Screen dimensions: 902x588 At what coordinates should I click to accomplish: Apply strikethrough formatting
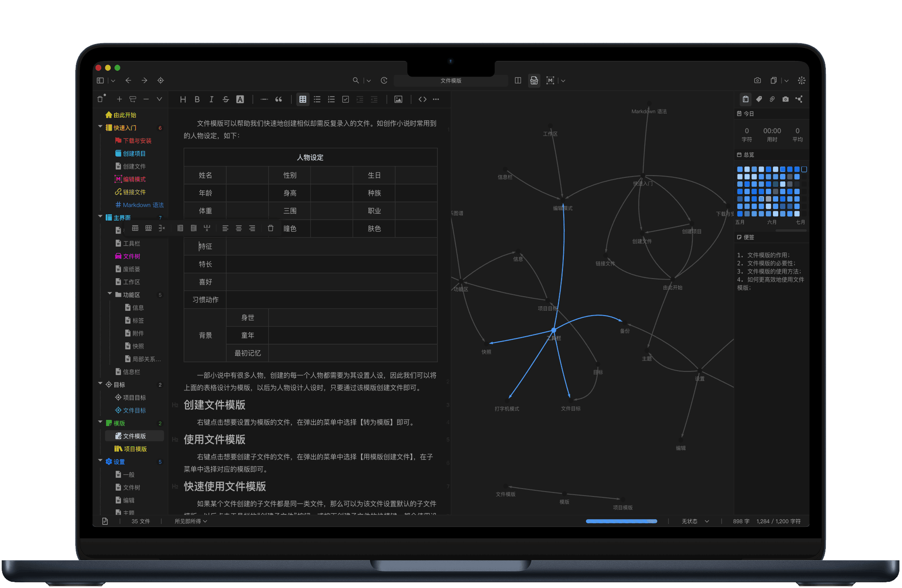coord(225,99)
